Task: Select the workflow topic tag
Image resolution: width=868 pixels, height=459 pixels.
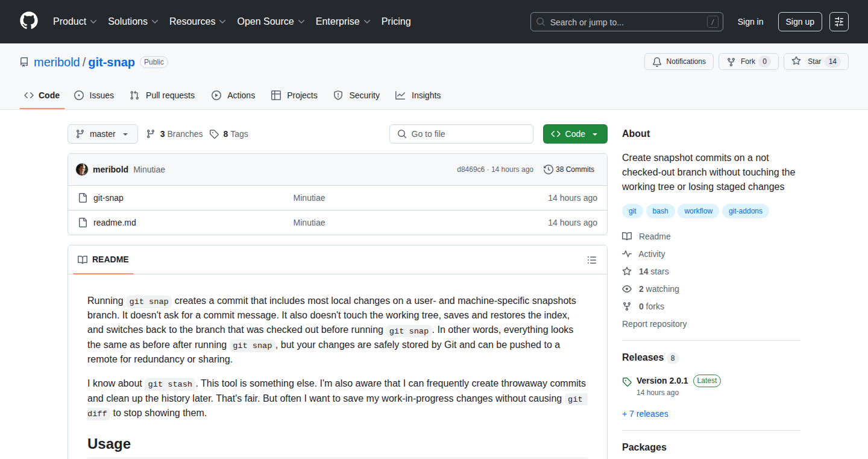Action: coord(698,211)
